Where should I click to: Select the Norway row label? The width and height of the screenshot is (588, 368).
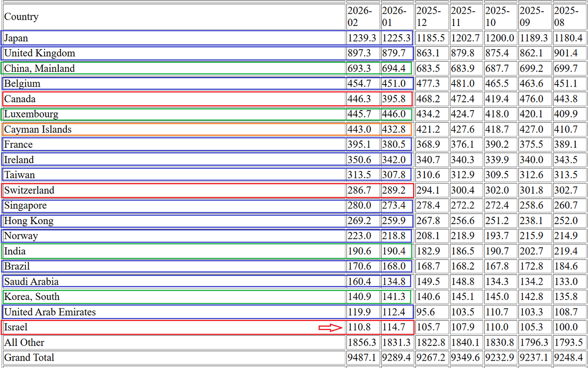click(21, 236)
